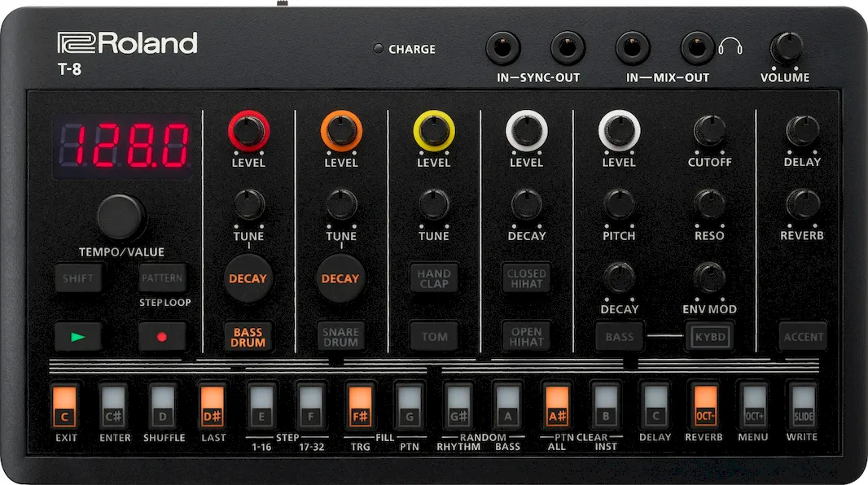Click the CUTOFF knob
Viewport: 868px width, 485px height.
coord(710,131)
